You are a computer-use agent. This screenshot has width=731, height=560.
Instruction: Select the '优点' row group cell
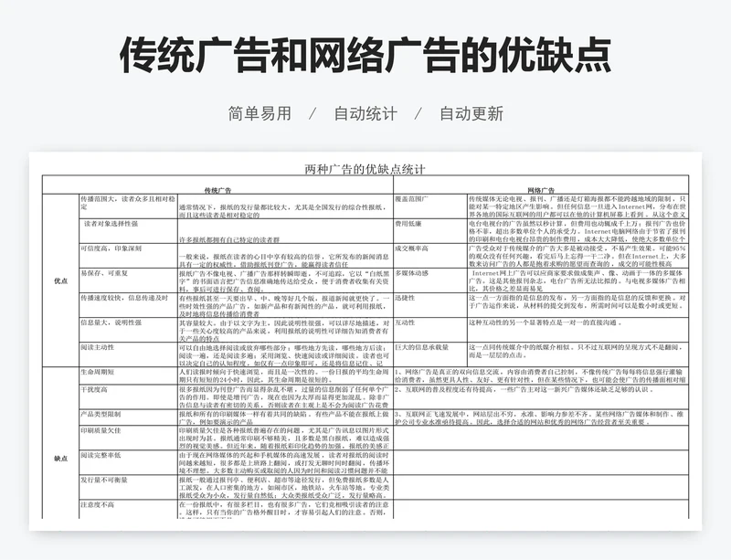(x=60, y=280)
